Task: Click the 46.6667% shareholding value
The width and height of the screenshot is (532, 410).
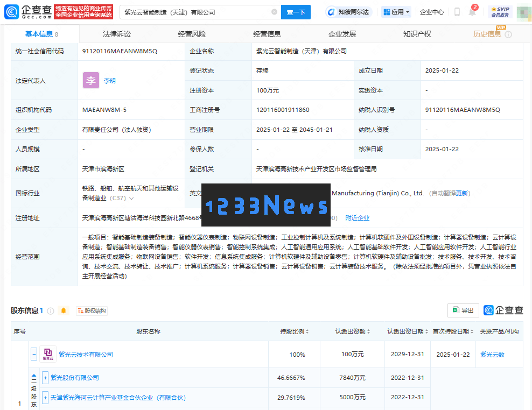Action: click(x=291, y=377)
